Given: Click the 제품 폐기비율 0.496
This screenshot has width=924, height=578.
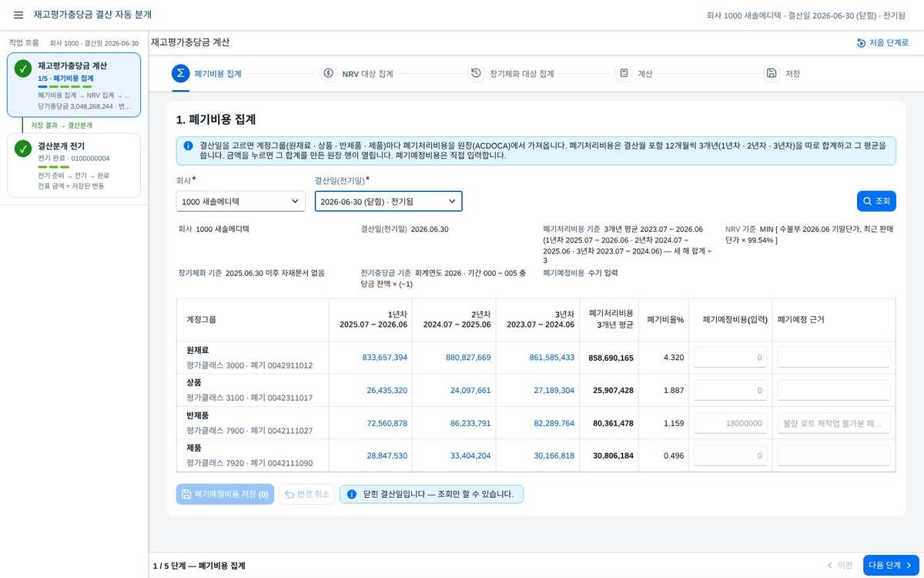Looking at the screenshot, I should tap(674, 455).
